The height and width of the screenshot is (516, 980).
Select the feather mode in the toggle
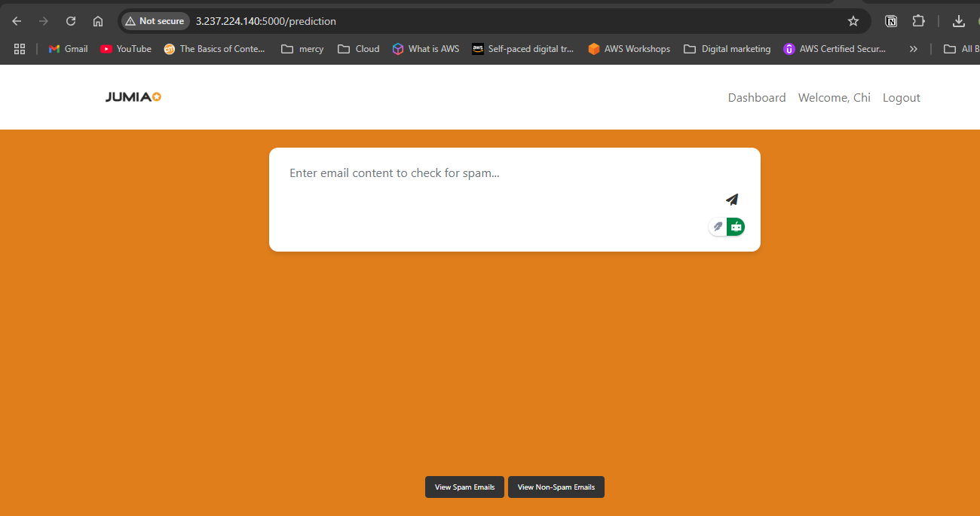[x=718, y=227]
